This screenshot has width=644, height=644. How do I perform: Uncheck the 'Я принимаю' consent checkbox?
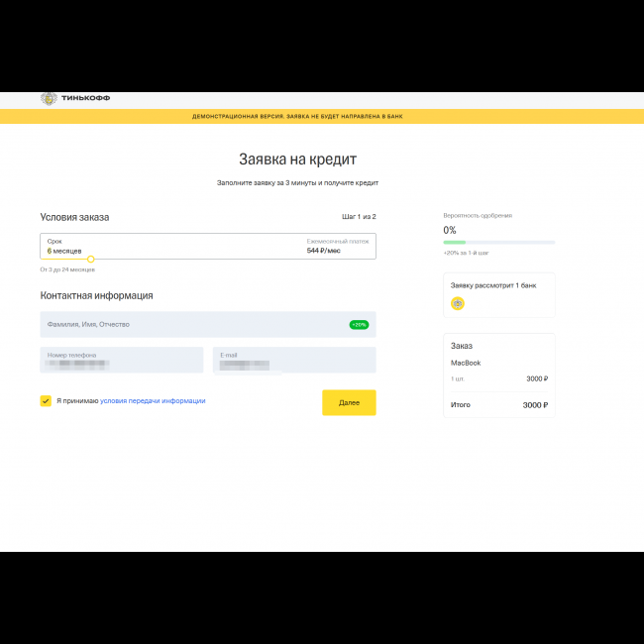pos(46,401)
